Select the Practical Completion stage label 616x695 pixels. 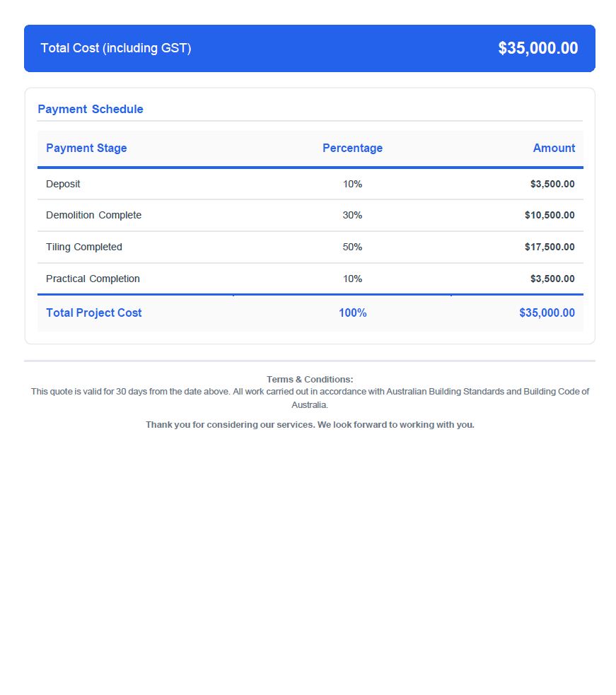tap(93, 279)
